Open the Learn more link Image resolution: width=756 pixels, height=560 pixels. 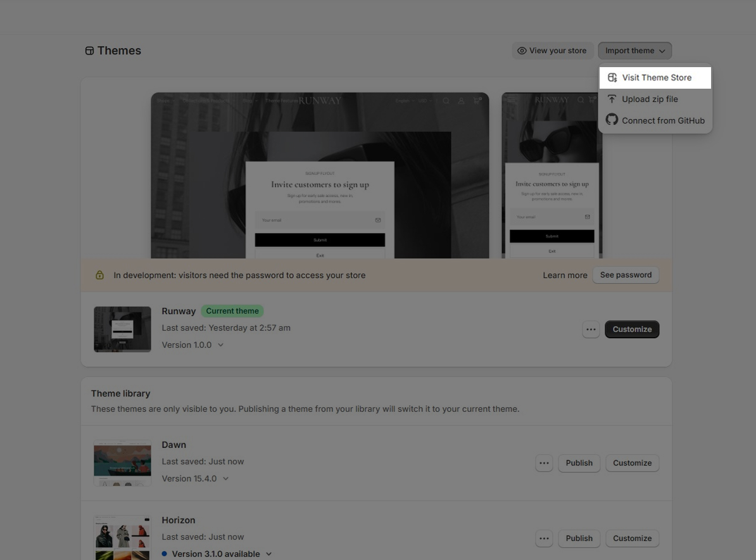[x=565, y=276]
